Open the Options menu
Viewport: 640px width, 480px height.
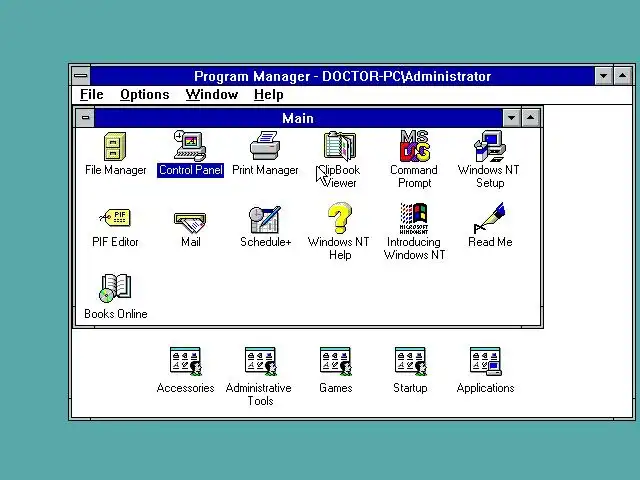tap(144, 95)
